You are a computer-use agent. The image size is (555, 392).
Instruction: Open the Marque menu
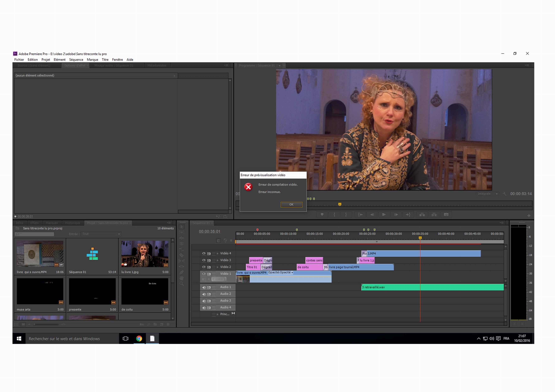93,60
